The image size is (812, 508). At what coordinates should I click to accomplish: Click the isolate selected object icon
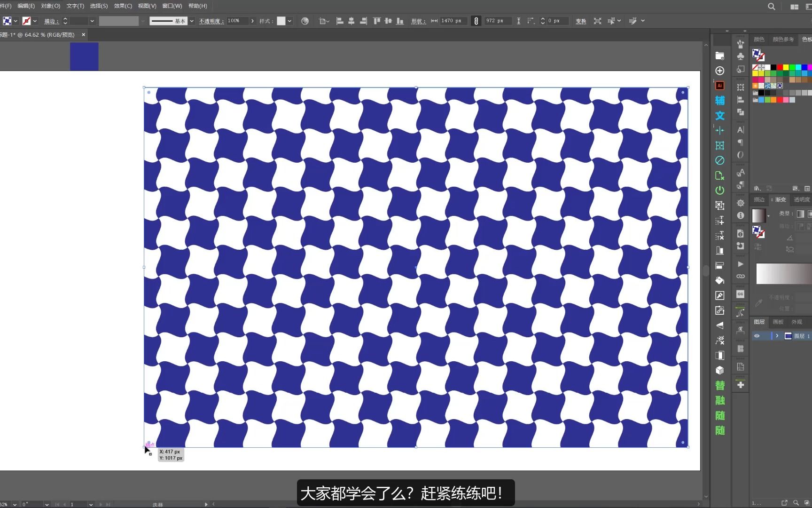pyautogui.click(x=597, y=21)
